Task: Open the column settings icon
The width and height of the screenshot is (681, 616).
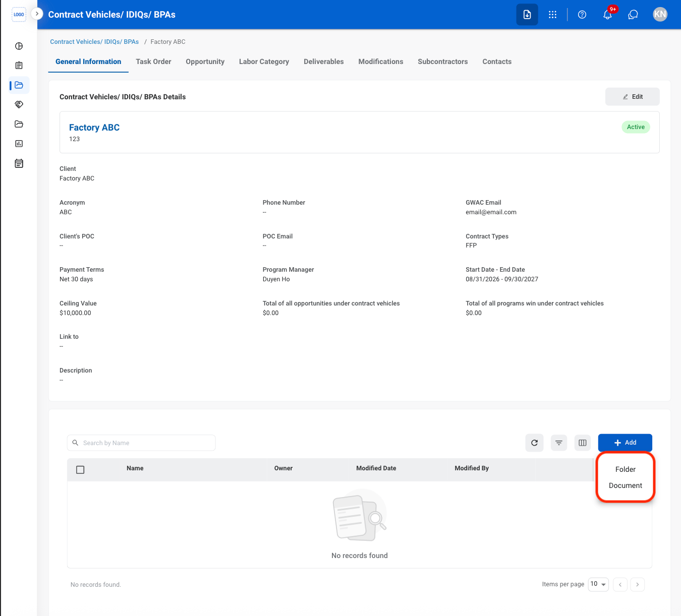Action: coord(583,443)
